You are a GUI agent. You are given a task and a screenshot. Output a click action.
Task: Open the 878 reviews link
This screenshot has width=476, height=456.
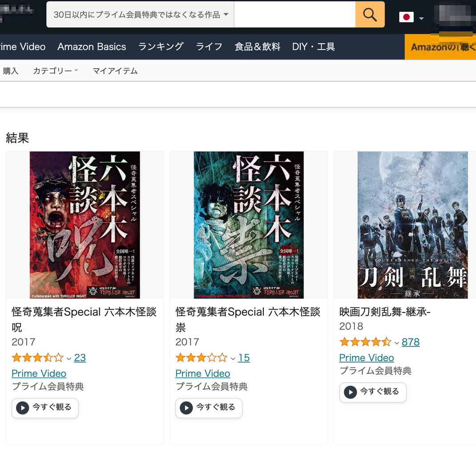(411, 342)
